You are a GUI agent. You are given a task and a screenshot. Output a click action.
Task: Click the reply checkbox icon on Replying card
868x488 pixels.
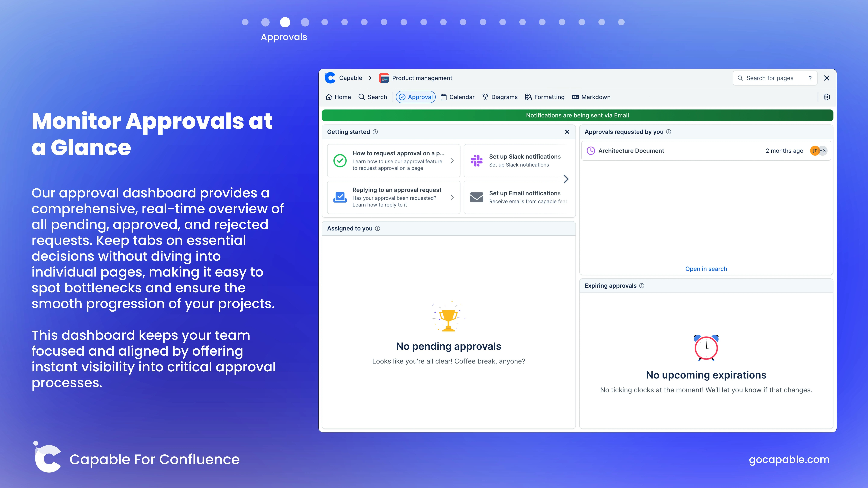click(340, 197)
